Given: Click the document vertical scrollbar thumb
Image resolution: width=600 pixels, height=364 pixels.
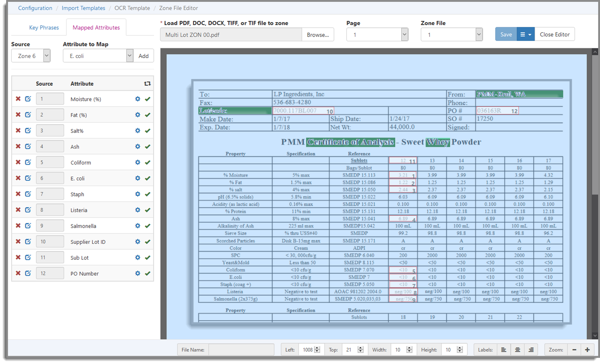Looking at the screenshot, I should click(x=595, y=124).
